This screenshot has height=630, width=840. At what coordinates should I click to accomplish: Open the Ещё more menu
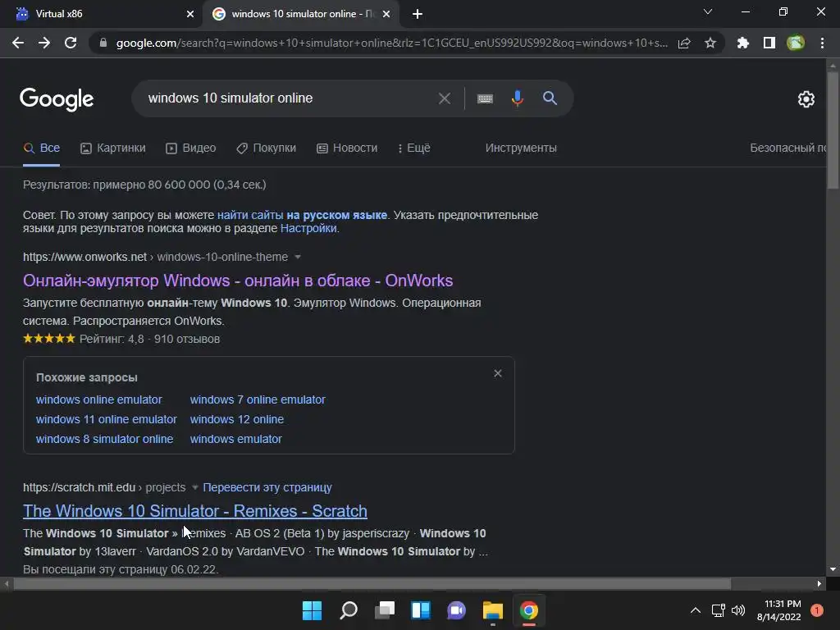pos(414,148)
